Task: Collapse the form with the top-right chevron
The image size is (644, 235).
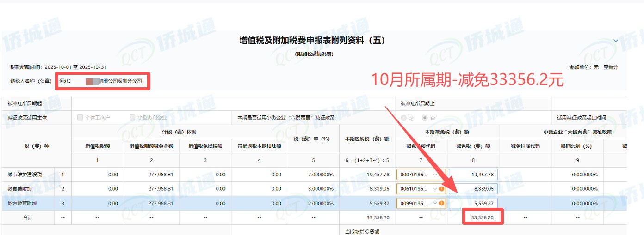Action: (616, 41)
